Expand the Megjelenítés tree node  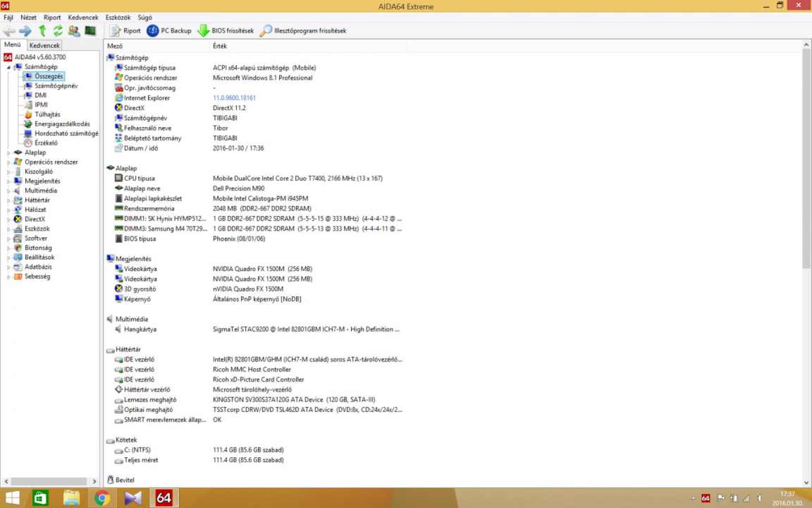(x=8, y=181)
